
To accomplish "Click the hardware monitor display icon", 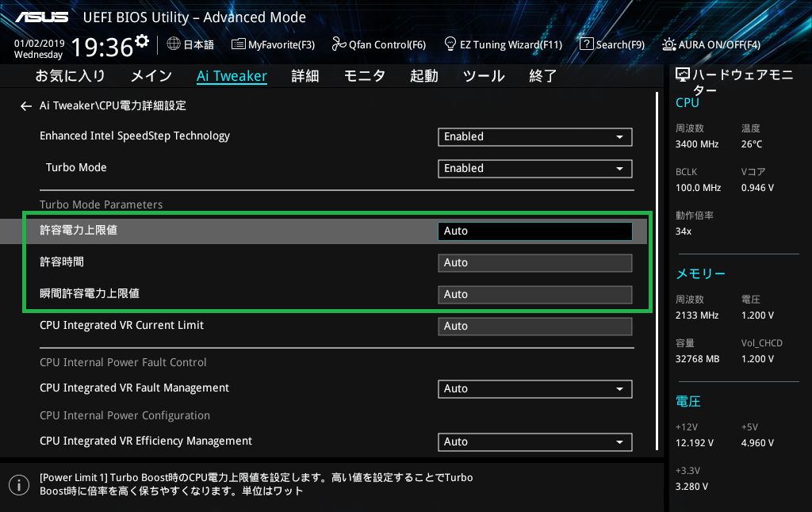I will click(x=683, y=75).
